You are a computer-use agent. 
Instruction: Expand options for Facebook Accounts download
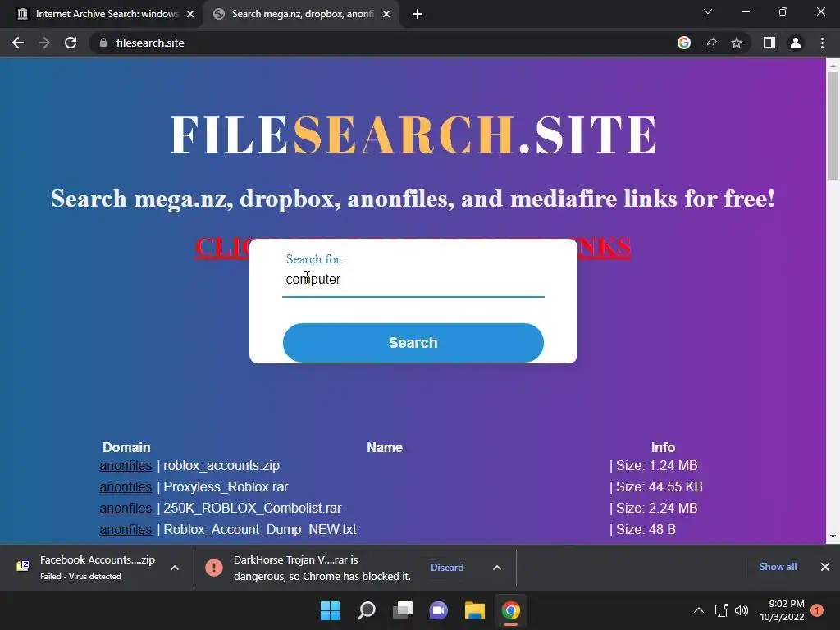tap(175, 568)
